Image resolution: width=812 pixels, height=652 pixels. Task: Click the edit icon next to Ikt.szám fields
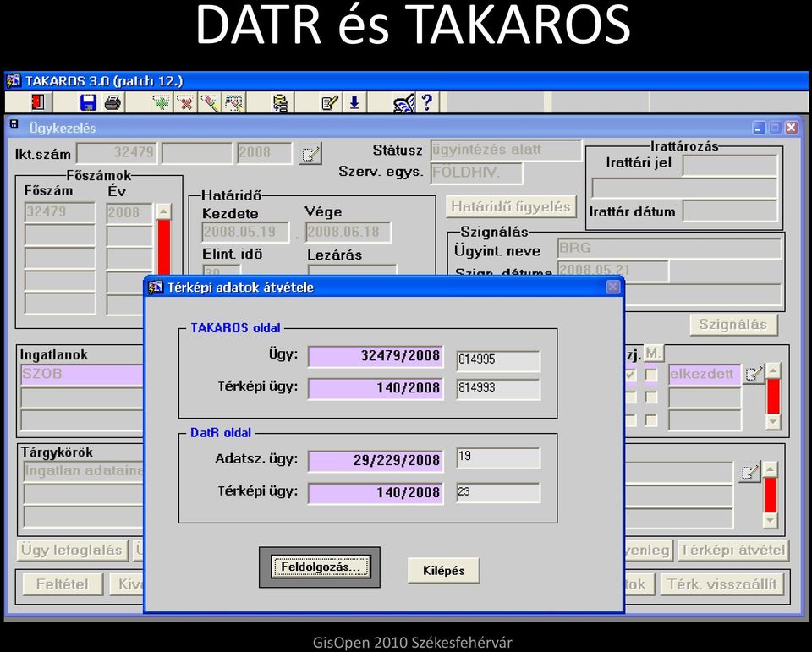tap(310, 153)
